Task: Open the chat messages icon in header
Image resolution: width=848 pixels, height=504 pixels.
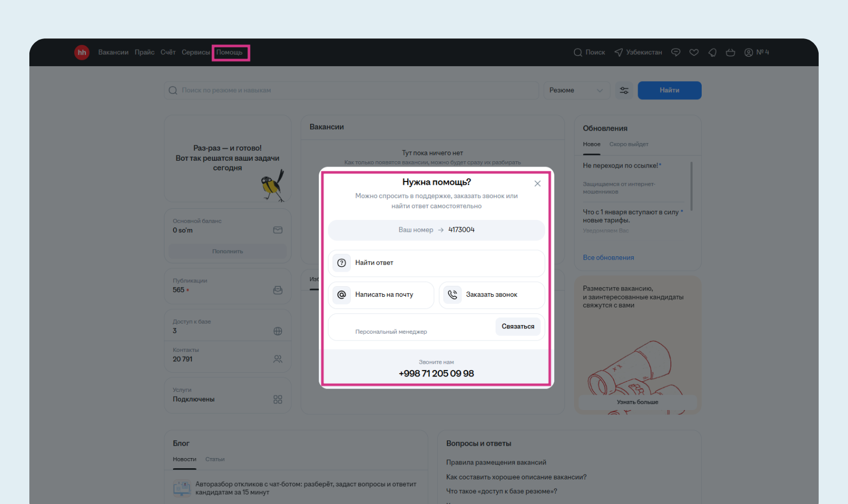Action: pyautogui.click(x=676, y=52)
